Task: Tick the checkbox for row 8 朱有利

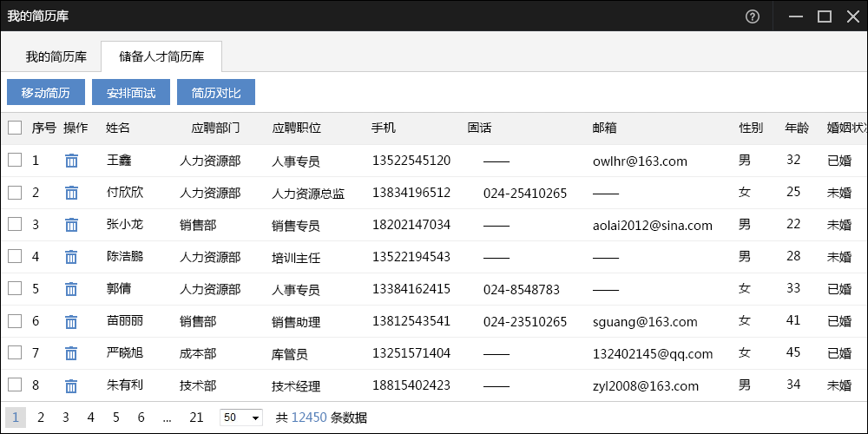Action: (x=15, y=385)
